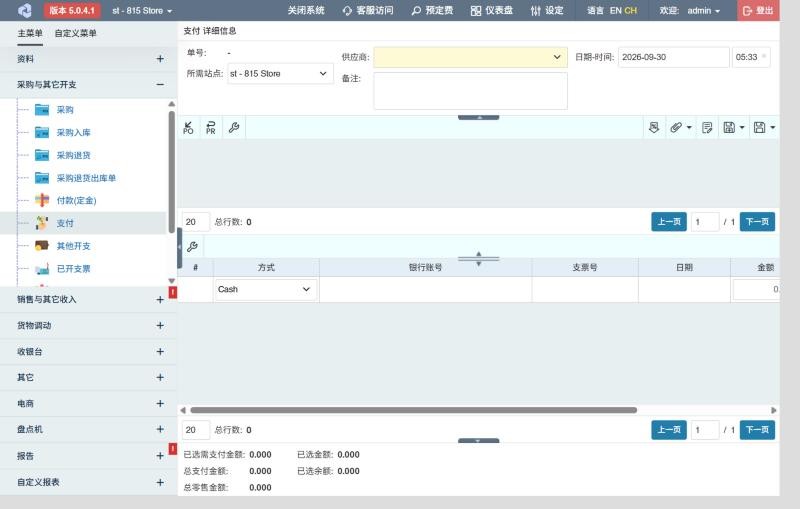
Task: Open the admin user dropdown
Action: click(704, 10)
